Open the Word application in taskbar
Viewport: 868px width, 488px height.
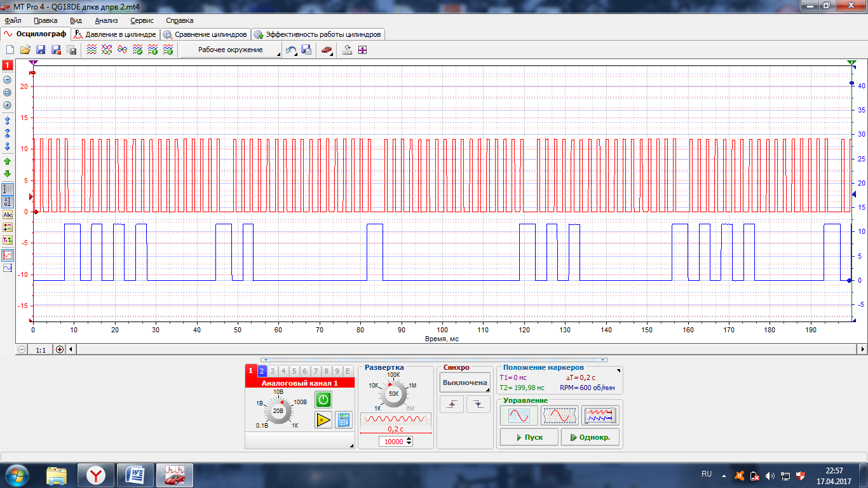[135, 475]
